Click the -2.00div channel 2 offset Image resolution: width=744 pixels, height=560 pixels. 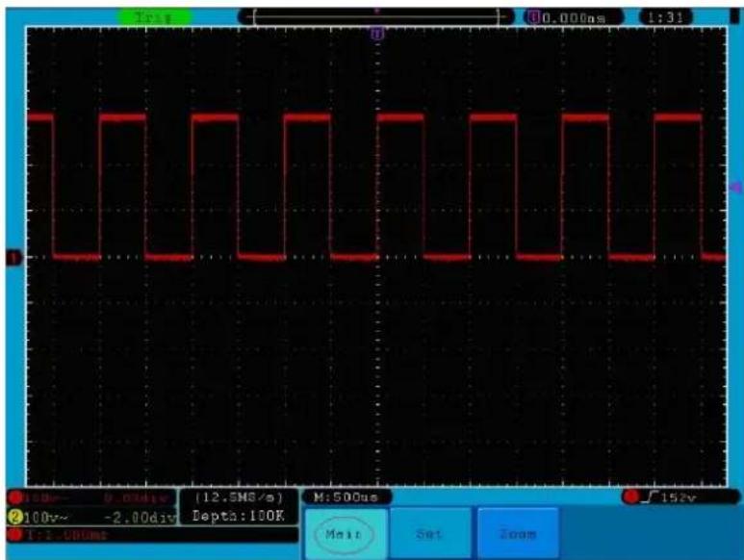point(139,518)
